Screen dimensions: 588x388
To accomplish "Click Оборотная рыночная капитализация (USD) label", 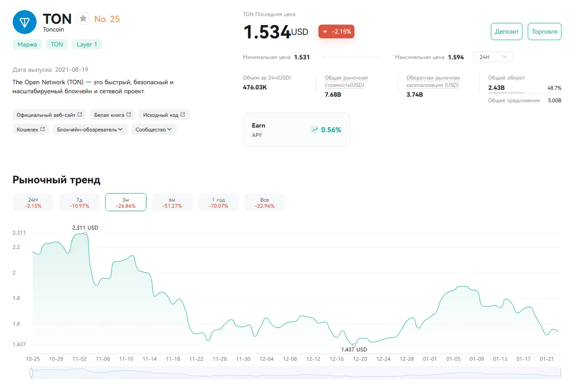I will 433,82.
